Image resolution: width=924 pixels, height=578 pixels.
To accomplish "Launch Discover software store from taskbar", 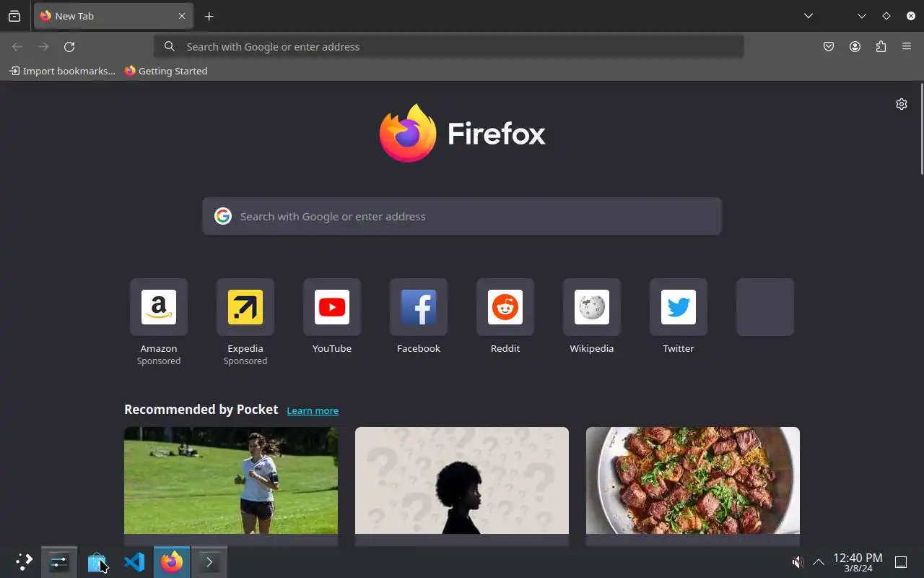I will pos(97,562).
